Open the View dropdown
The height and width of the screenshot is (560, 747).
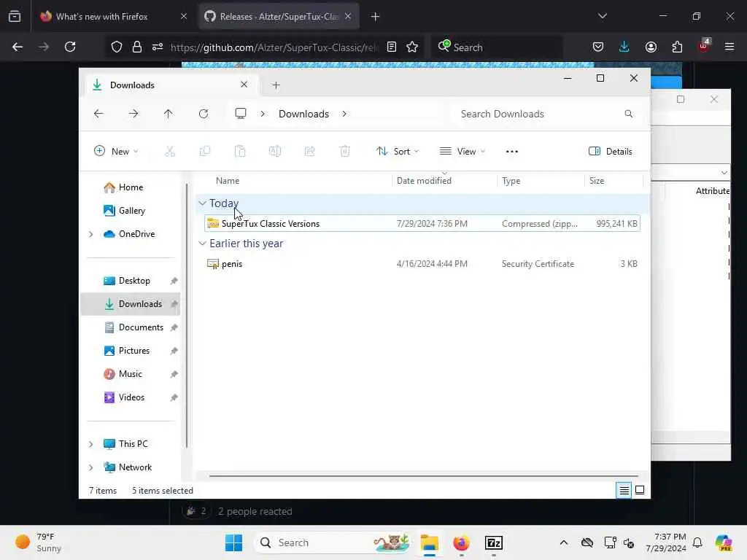[462, 152]
